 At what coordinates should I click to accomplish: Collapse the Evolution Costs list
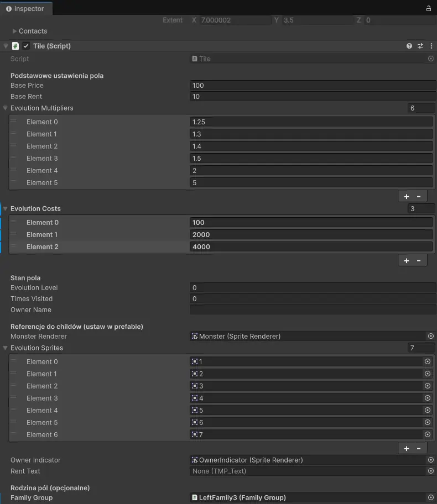click(5, 208)
